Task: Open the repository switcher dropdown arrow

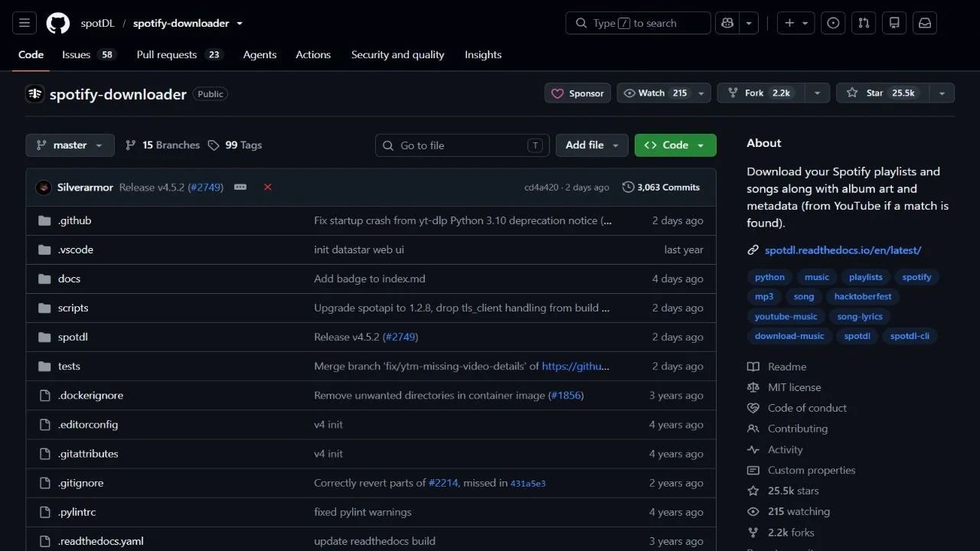Action: [240, 23]
